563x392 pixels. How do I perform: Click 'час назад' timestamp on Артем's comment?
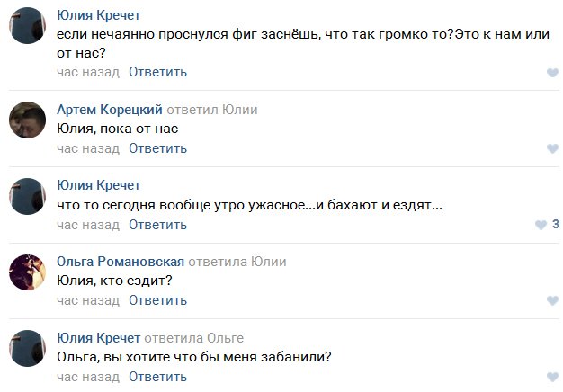[87, 148]
